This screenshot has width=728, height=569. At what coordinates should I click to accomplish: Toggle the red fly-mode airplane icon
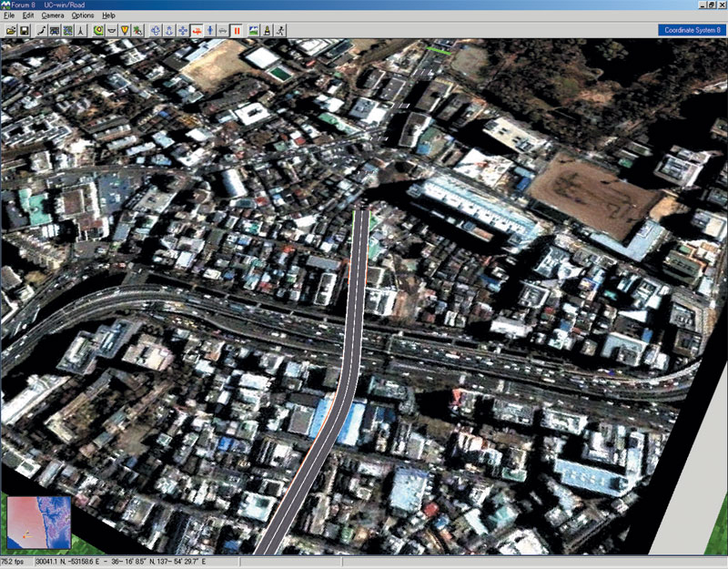(196, 31)
